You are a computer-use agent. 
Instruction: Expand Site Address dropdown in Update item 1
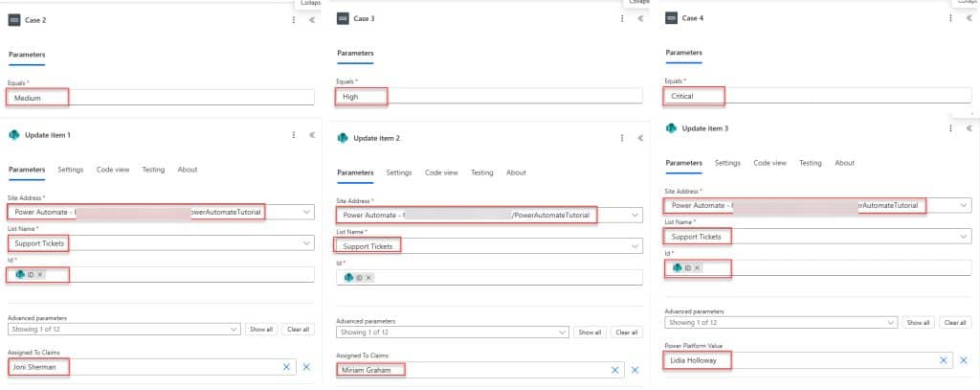tap(306, 212)
